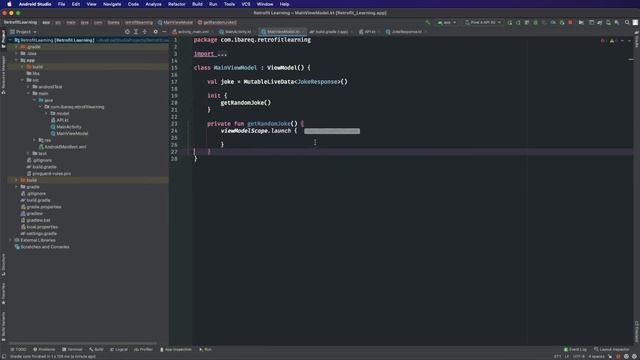Open the Navigate menu
The height and width of the screenshot is (360, 640).
pyautogui.click(x=112, y=4)
